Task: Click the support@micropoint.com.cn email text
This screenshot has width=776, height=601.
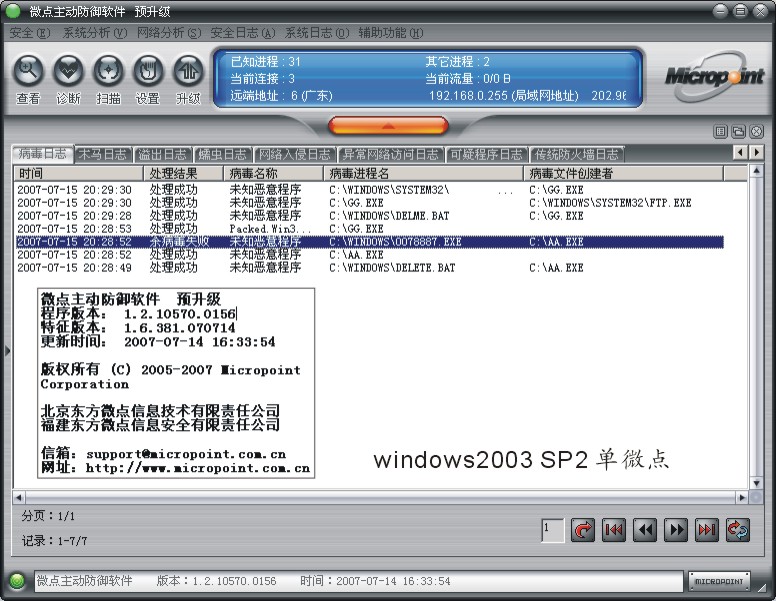Action: (186, 454)
